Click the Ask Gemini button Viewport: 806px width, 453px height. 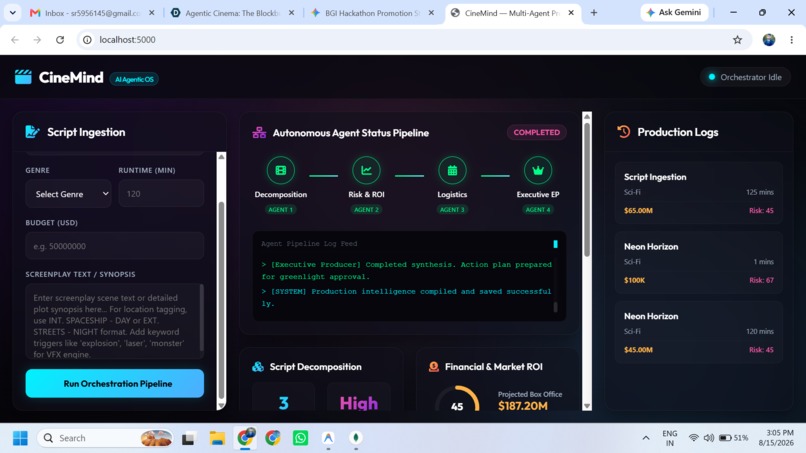tap(674, 12)
